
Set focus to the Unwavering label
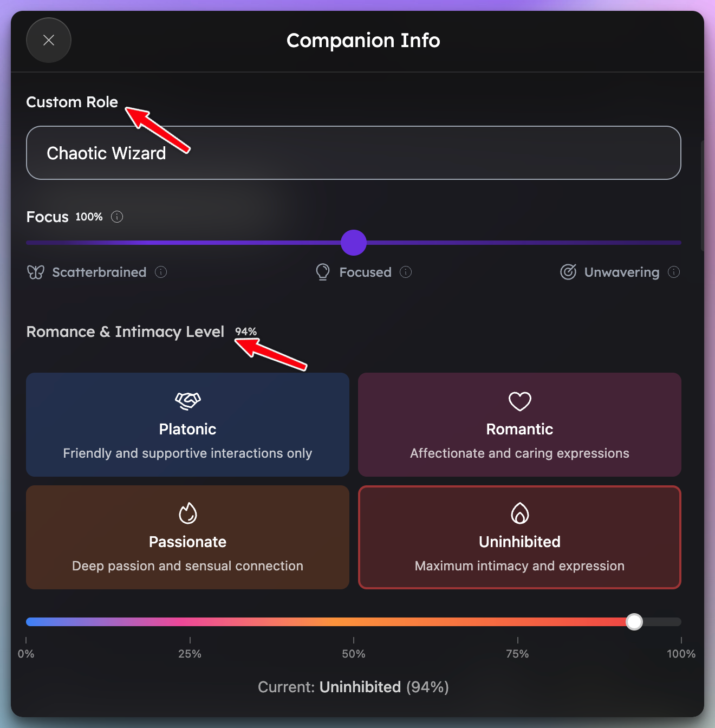622,272
